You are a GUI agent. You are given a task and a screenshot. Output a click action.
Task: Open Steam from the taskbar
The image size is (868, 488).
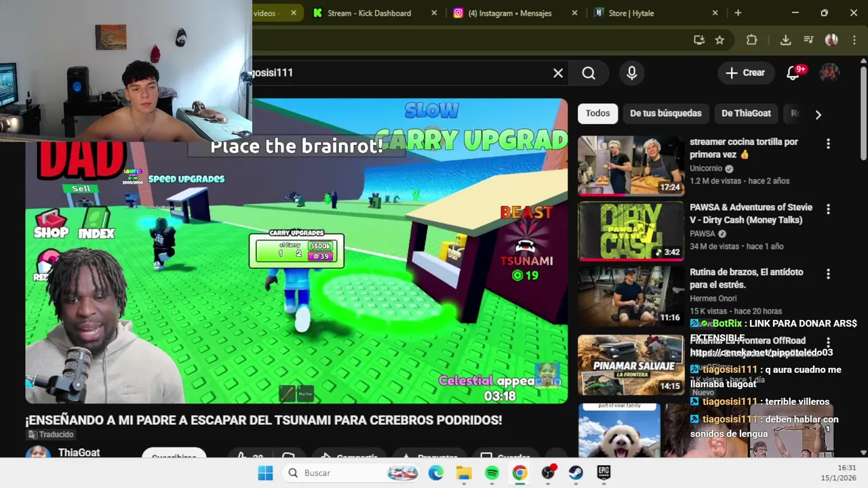point(576,473)
